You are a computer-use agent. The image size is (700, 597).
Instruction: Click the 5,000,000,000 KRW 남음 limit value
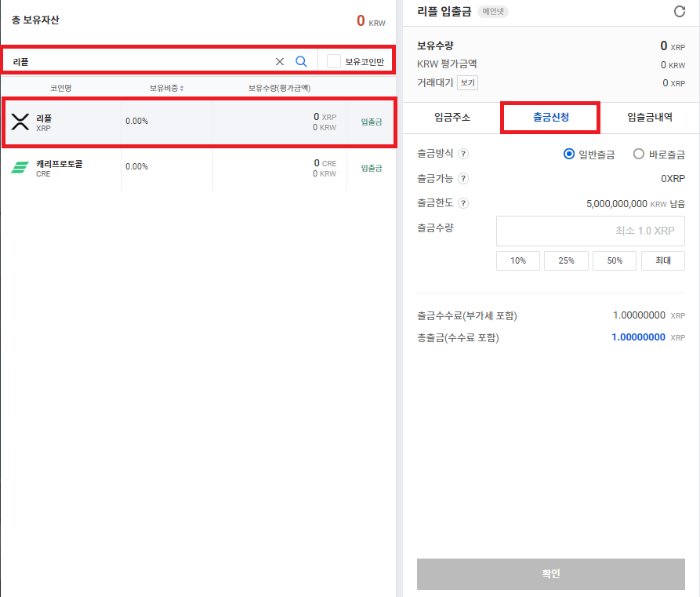point(636,204)
